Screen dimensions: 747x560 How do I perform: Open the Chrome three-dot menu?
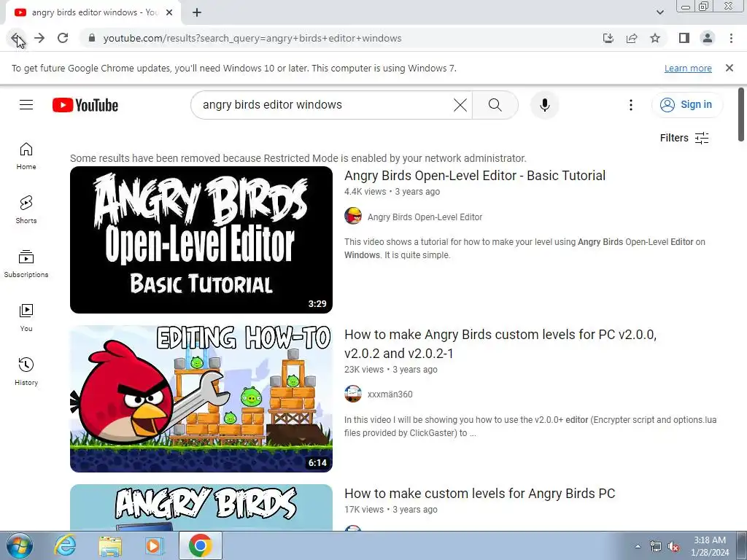[731, 38]
